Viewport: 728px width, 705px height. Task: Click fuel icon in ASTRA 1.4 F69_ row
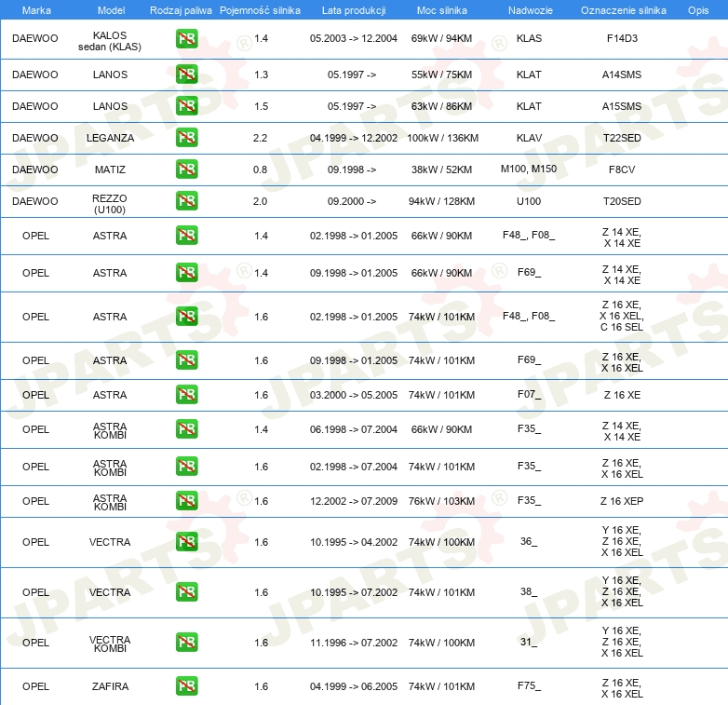pyautogui.click(x=186, y=272)
